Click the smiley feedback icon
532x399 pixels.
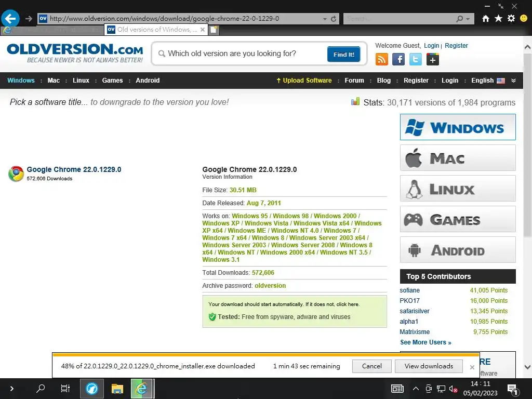pos(524,18)
